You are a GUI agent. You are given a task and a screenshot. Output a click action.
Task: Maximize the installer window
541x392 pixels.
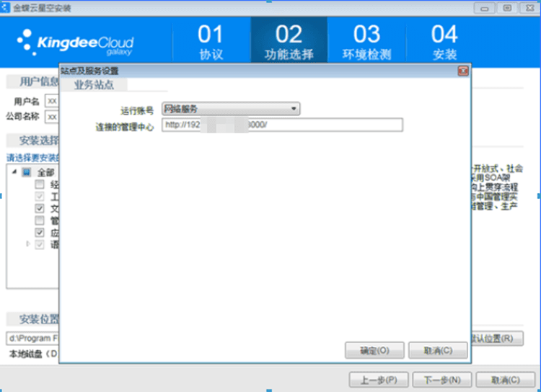pos(507,8)
